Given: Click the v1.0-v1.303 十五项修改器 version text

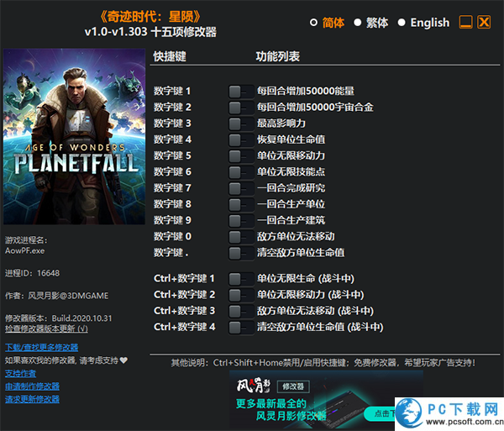Looking at the screenshot, I should 150,32.
